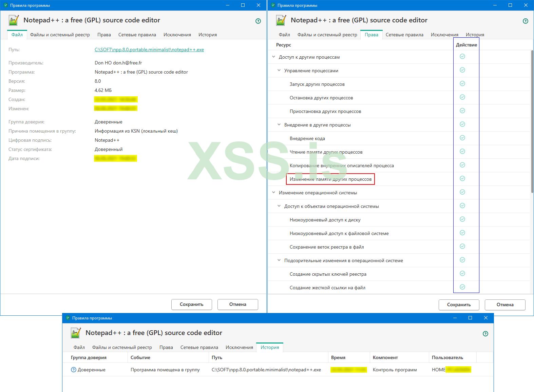The image size is (534, 392).
Task: Click action icon for Низкоуровневый доступ к диску
Action: 462,219
